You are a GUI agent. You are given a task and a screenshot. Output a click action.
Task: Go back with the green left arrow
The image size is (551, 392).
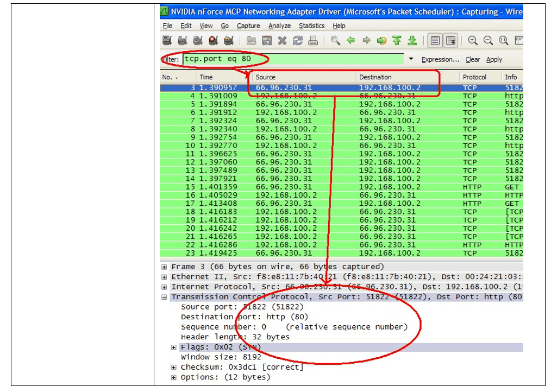pyautogui.click(x=351, y=41)
